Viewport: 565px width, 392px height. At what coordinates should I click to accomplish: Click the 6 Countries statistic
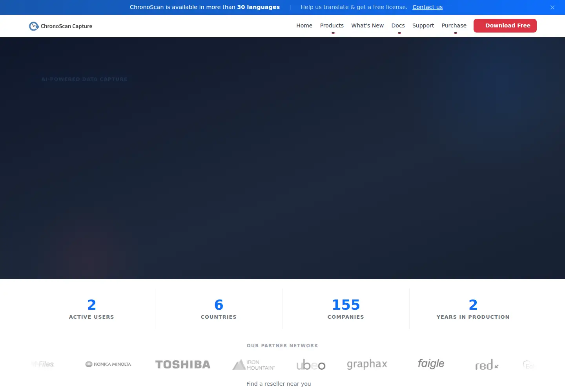click(219, 309)
